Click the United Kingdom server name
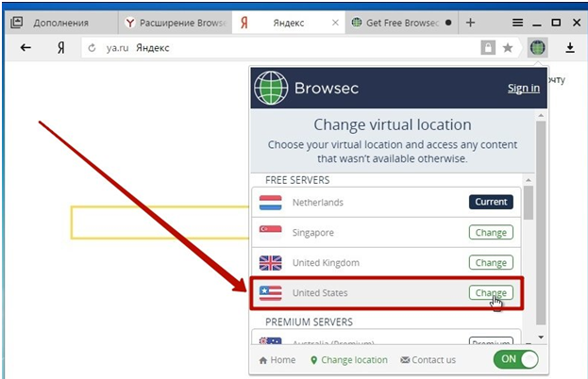588x379 pixels. coord(326,263)
